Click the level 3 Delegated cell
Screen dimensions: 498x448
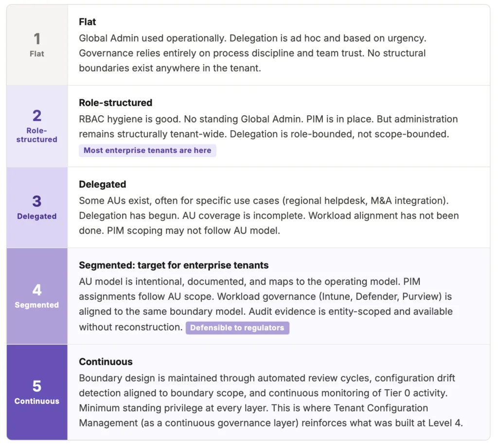pyautogui.click(x=37, y=207)
